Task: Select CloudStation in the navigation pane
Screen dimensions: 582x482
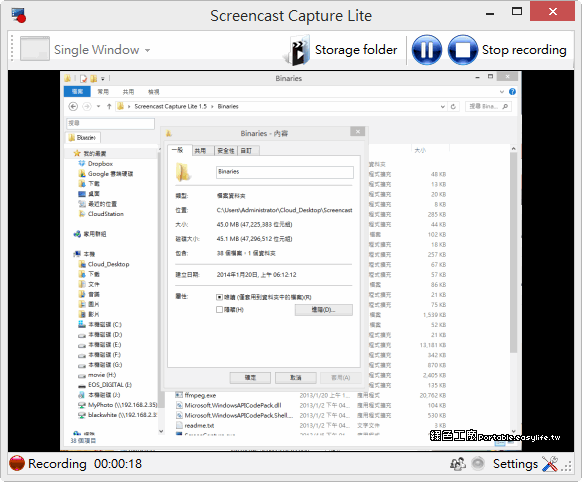Action: [101, 214]
